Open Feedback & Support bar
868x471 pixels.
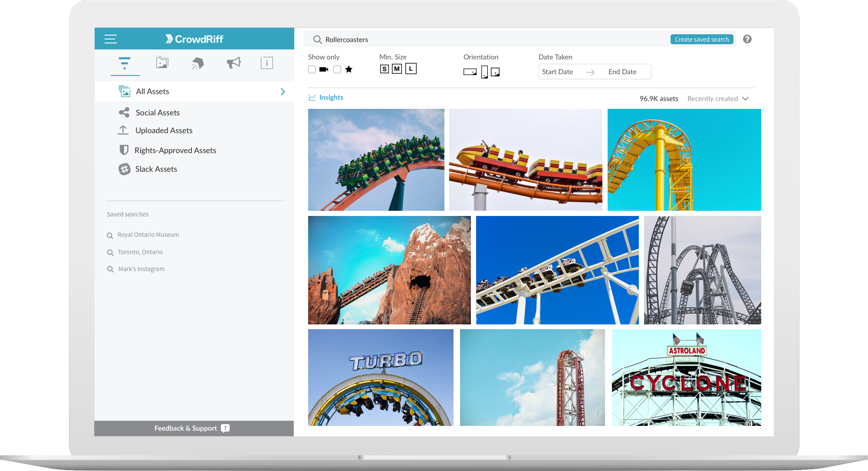point(194,428)
